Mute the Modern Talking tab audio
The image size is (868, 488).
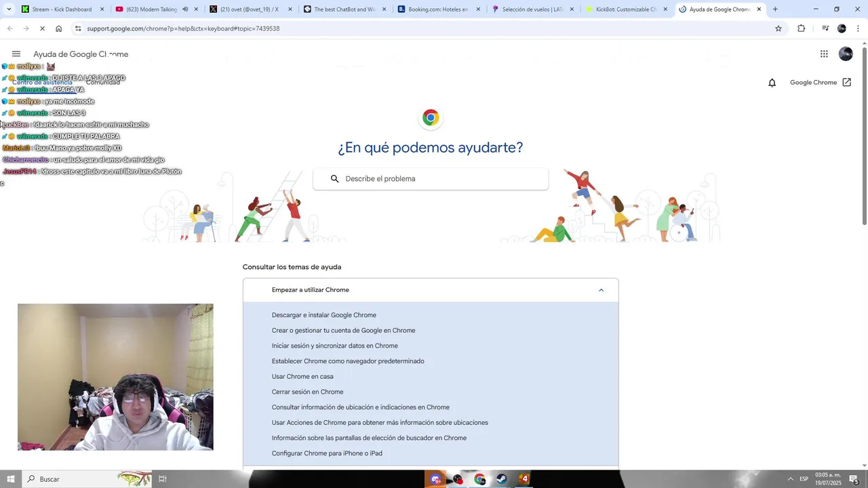(185, 9)
